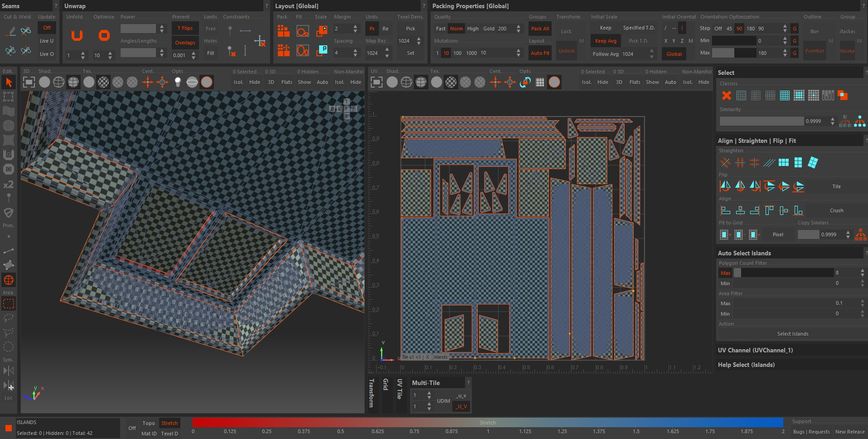Click the Select overlapping islands icon
The width and height of the screenshot is (868, 439).
843,95
